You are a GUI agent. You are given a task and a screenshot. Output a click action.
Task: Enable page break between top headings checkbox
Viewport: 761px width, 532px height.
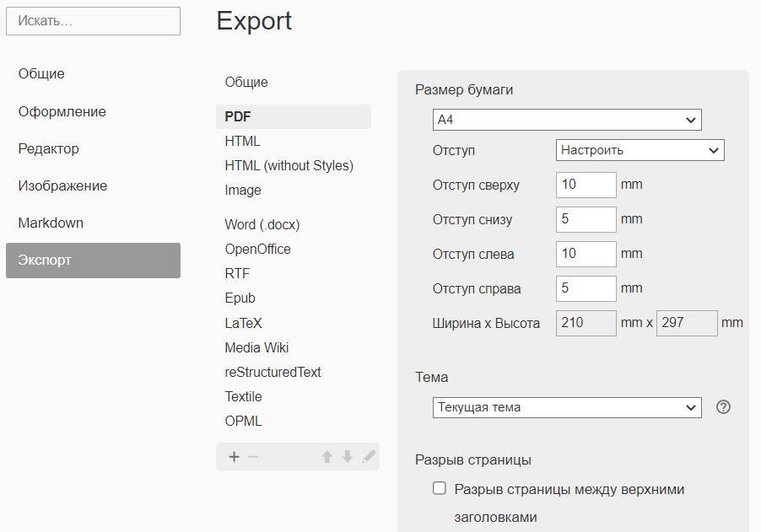439,488
